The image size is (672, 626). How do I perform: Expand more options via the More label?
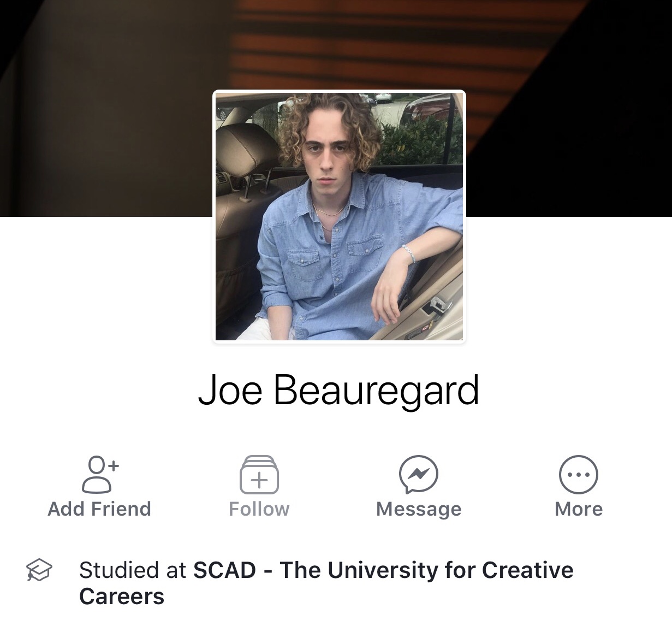point(579,509)
